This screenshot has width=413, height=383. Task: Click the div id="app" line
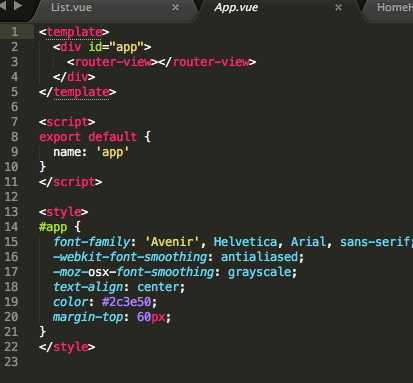point(102,47)
